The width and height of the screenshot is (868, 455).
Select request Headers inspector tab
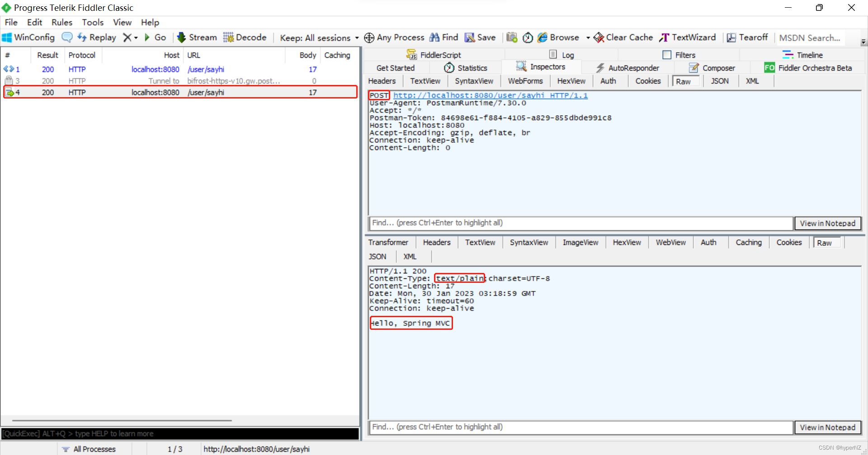pos(382,81)
